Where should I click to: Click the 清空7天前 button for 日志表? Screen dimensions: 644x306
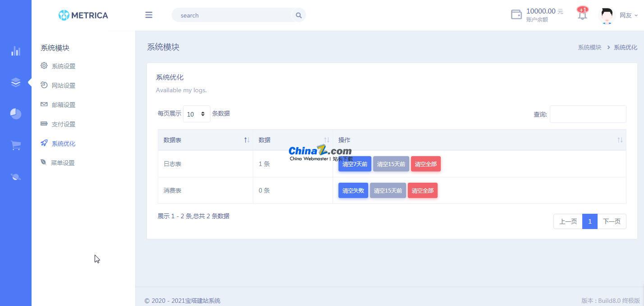pos(355,164)
